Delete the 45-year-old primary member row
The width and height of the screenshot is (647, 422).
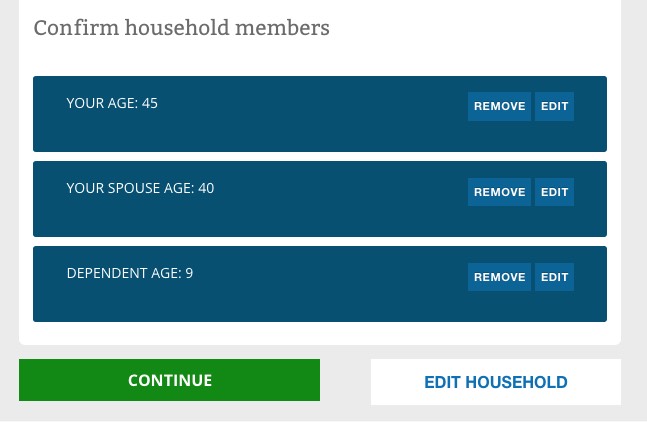[x=499, y=106]
